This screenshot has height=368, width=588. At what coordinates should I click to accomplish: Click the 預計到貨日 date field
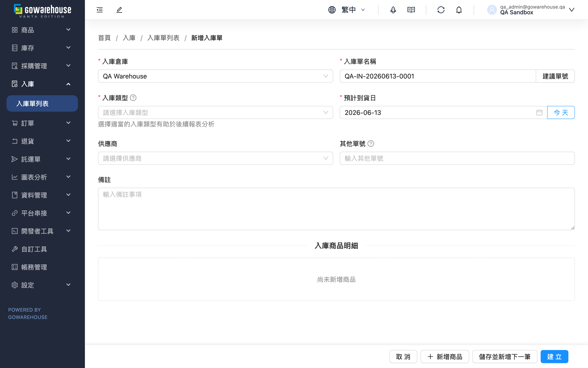pos(443,112)
